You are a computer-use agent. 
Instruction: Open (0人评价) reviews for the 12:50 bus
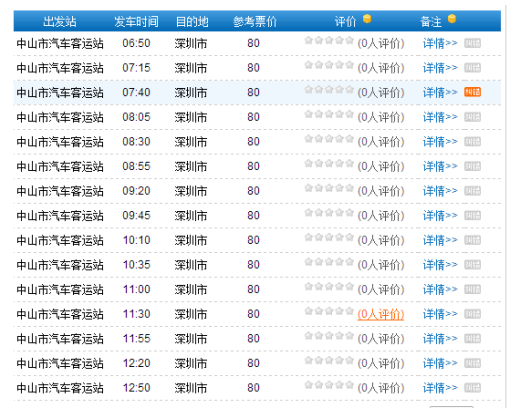click(381, 388)
